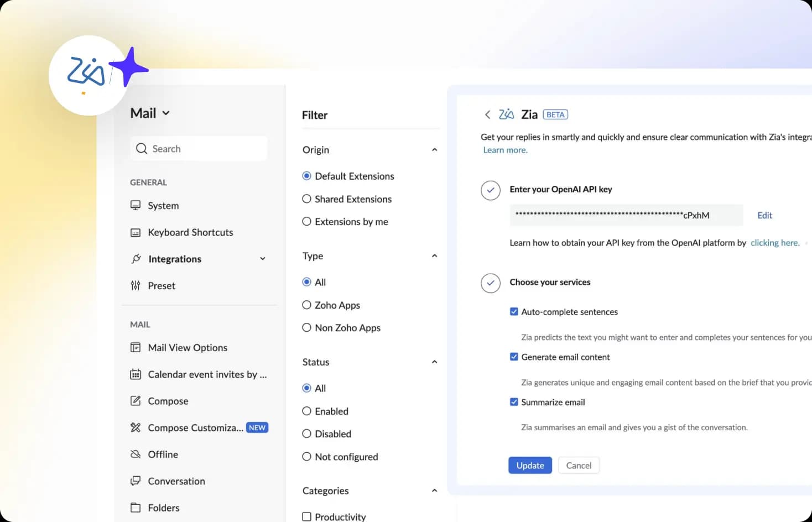This screenshot has width=812, height=522.
Task: Click the large Zia sparkle badge
Action: tap(100, 75)
